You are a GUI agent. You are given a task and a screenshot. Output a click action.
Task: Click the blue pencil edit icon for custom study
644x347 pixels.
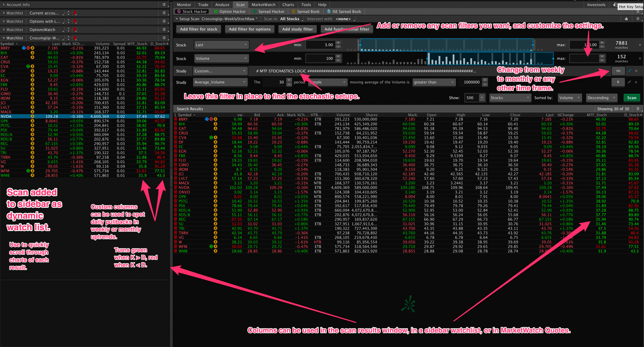[x=630, y=71]
